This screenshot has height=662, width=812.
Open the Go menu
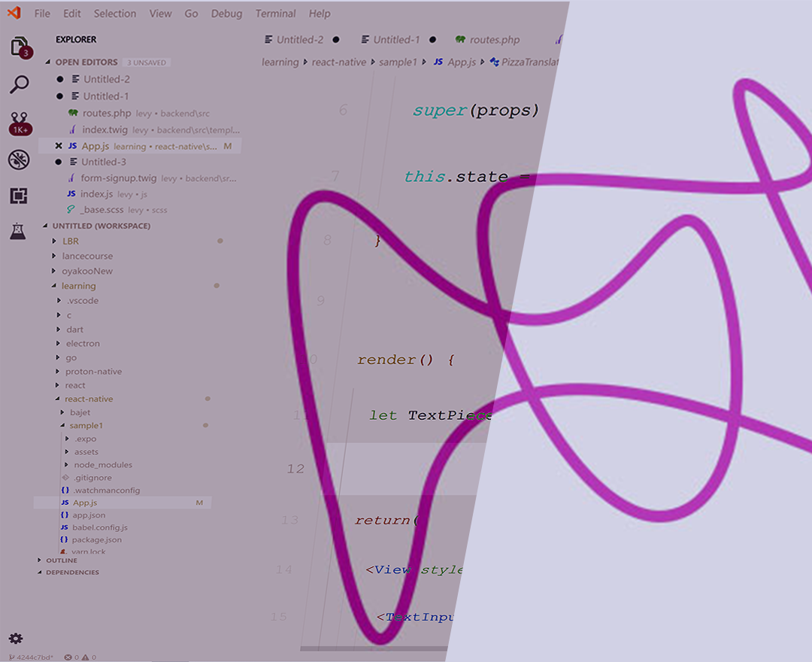[x=191, y=14]
